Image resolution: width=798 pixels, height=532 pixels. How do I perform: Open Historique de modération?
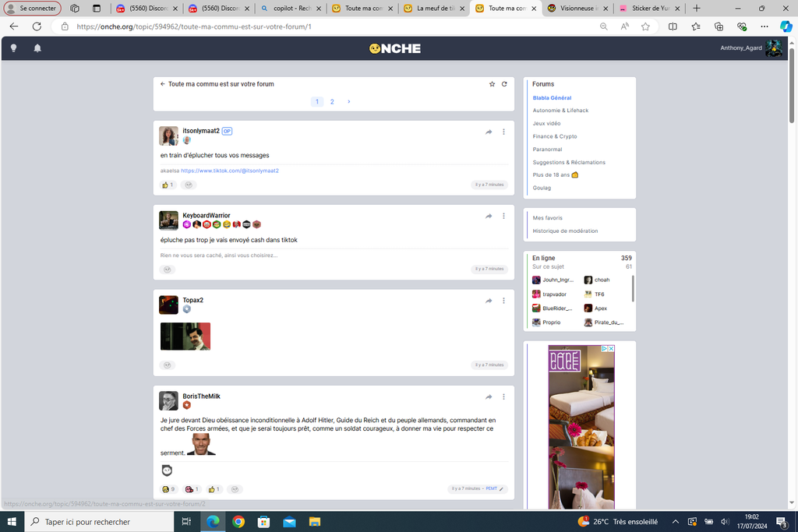[565, 231]
